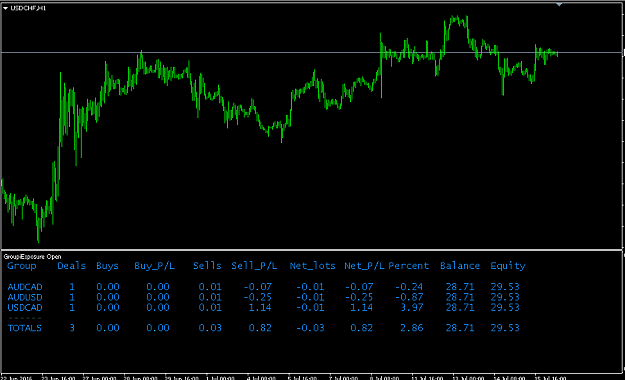Click the USDCAD group name
The image size is (625, 380).
pos(25,308)
